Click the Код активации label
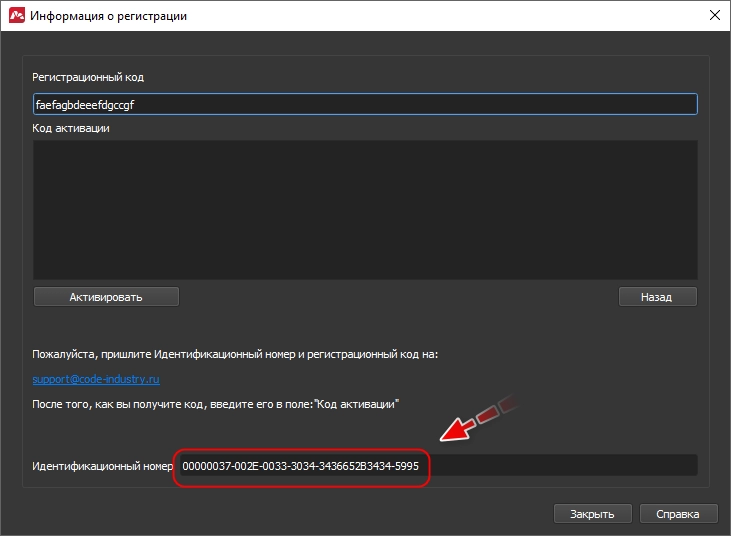This screenshot has height=536, width=731. pos(71,128)
